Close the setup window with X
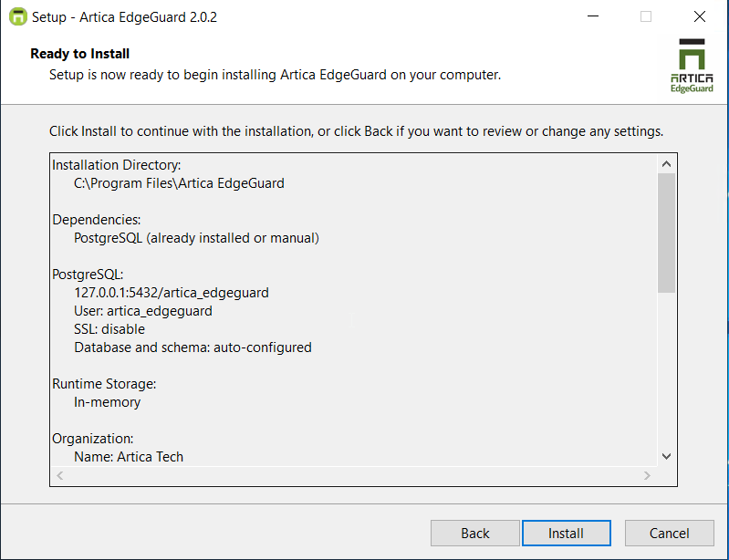 699,16
